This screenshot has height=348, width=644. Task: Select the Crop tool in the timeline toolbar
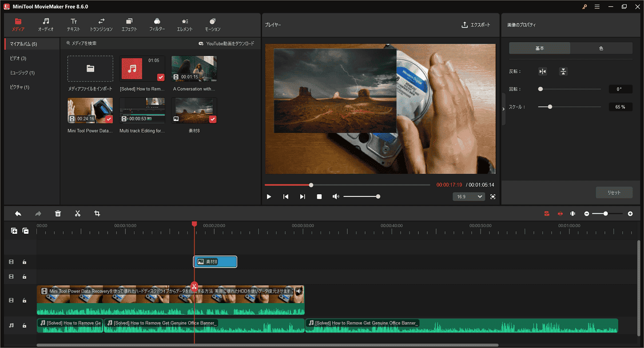[98, 213]
